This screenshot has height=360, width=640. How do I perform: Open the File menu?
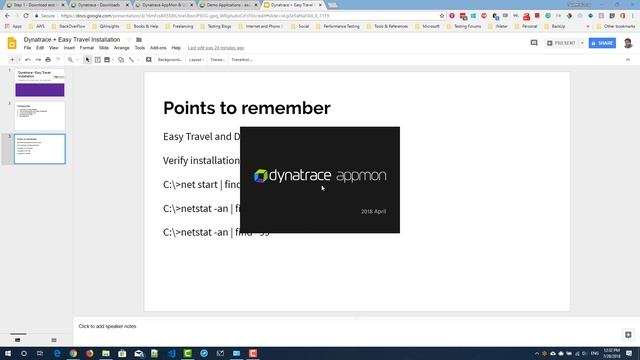(27, 48)
